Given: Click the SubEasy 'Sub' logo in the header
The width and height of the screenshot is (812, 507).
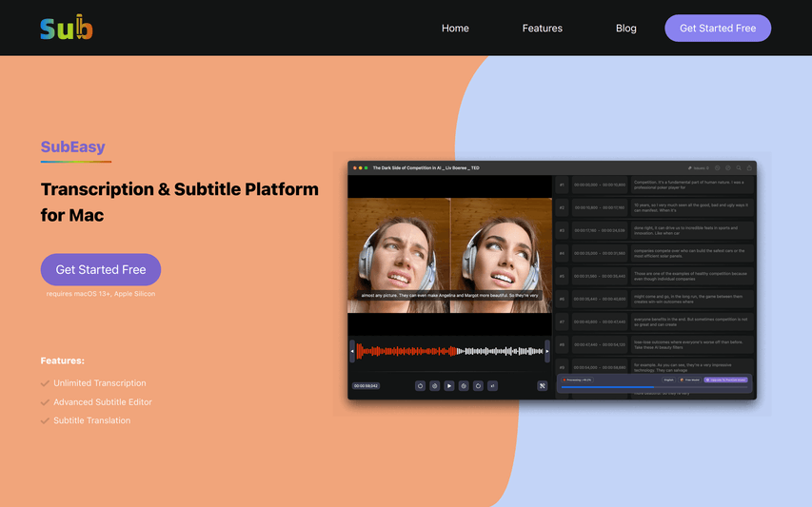Looking at the screenshot, I should (x=67, y=29).
